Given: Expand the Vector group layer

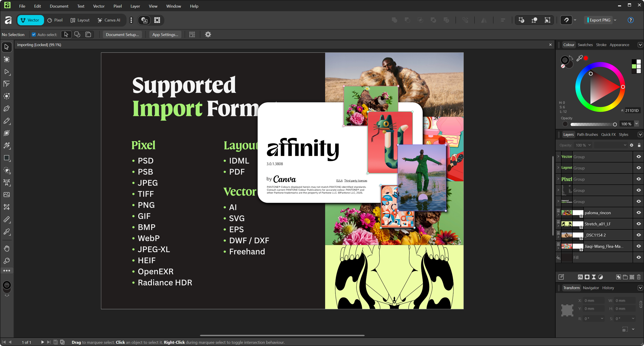Looking at the screenshot, I should pos(558,156).
